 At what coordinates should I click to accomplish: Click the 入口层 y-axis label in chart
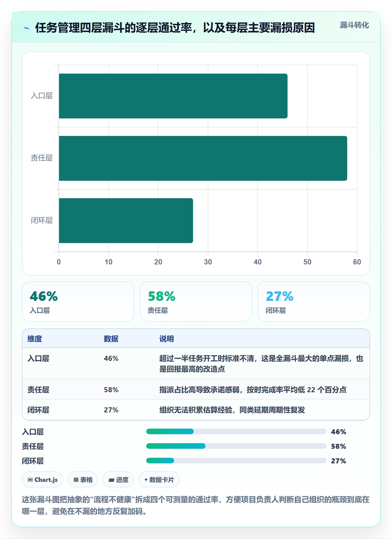42,96
